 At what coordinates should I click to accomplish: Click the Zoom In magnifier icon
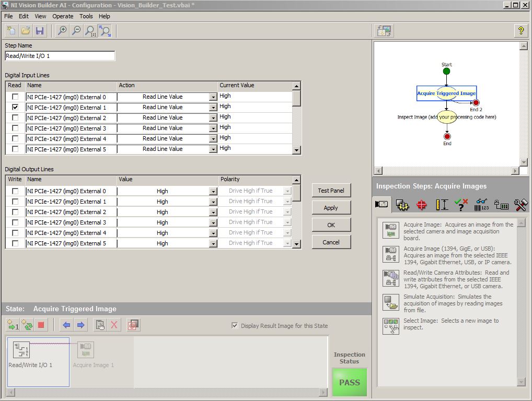(62, 31)
